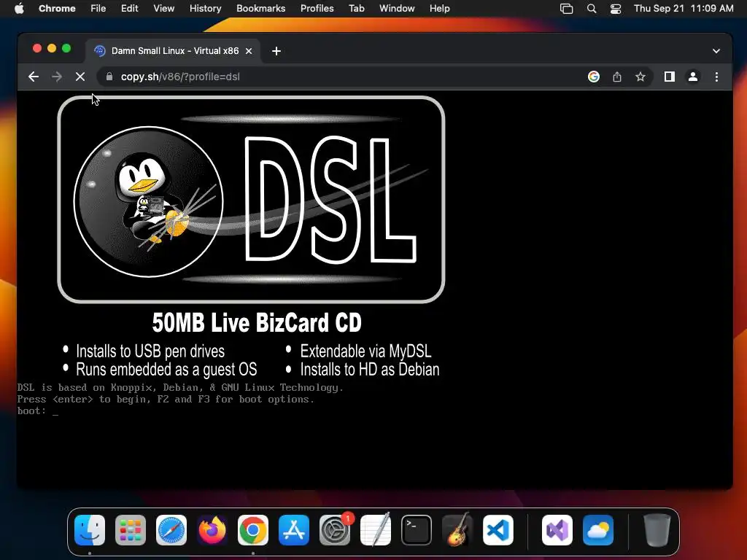Open a new tab

point(276,51)
